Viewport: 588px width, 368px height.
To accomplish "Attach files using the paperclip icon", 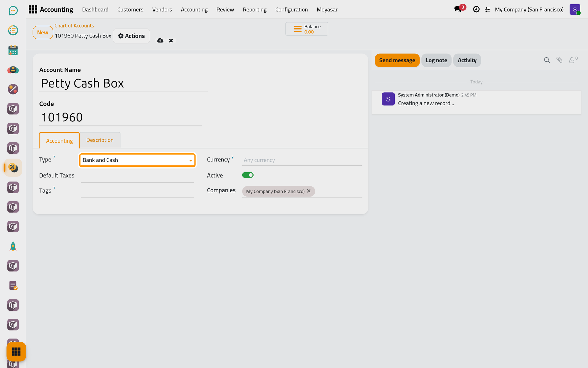I will coord(559,60).
